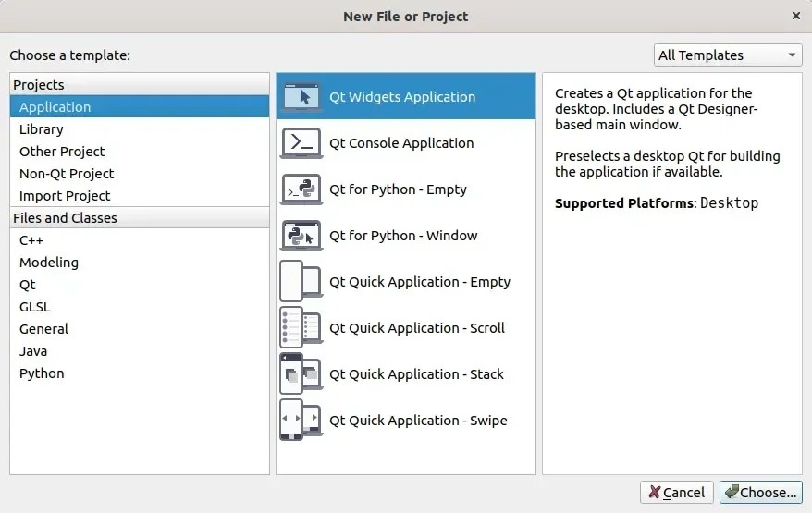The height and width of the screenshot is (513, 812).
Task: Click the Cancel button
Action: pos(676,493)
